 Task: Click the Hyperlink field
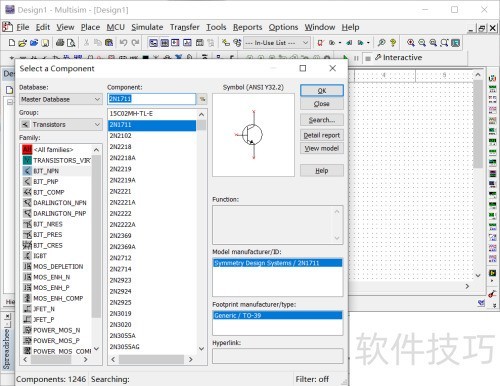[x=277, y=356]
